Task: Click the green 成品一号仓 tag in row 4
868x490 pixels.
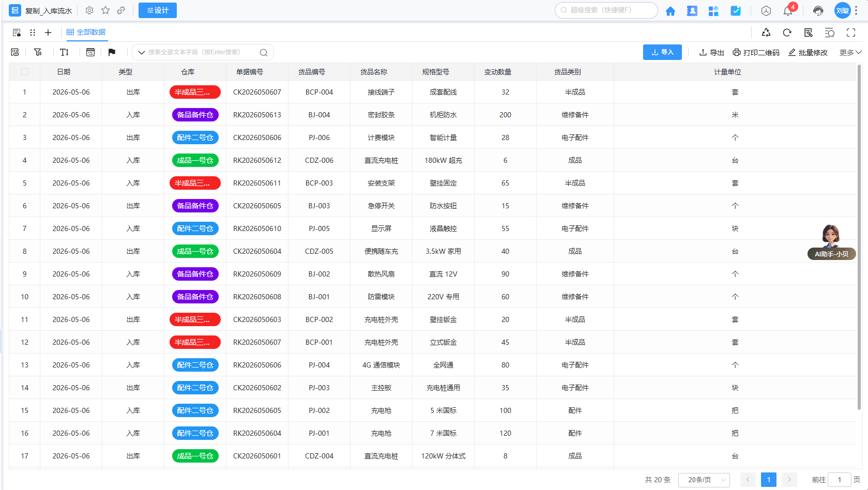Action: [195, 160]
